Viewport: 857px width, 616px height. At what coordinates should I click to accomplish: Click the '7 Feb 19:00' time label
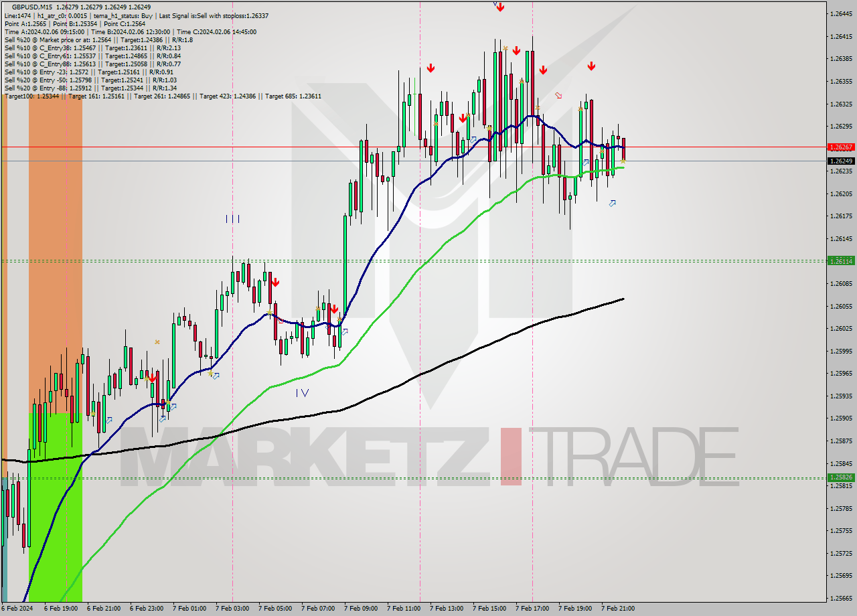(x=575, y=609)
